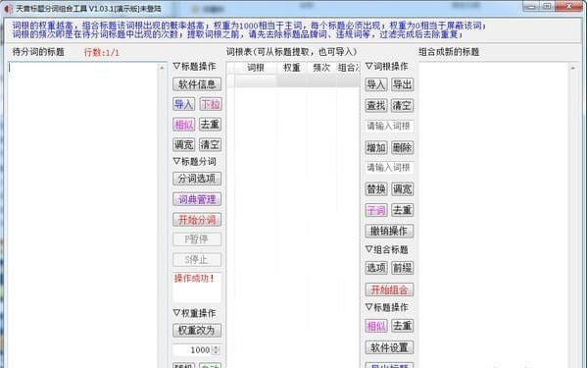Collapse the 词根操作 section triangle
This screenshot has width=588, height=368.
coord(369,66)
